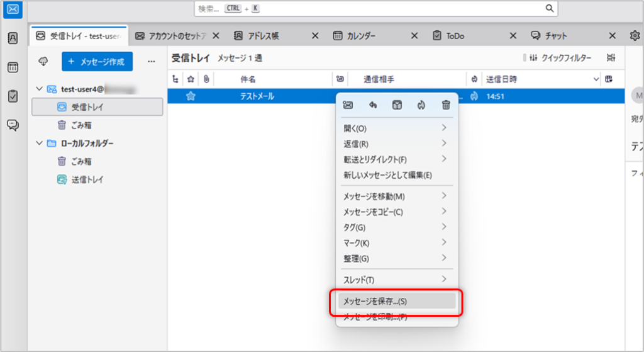Collapse the test-user4 account folder tree
This screenshot has width=644, height=352.
click(40, 89)
